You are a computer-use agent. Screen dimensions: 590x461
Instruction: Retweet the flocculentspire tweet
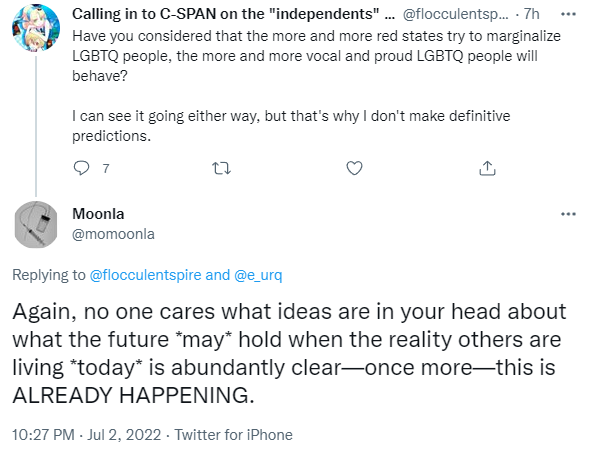click(222, 168)
